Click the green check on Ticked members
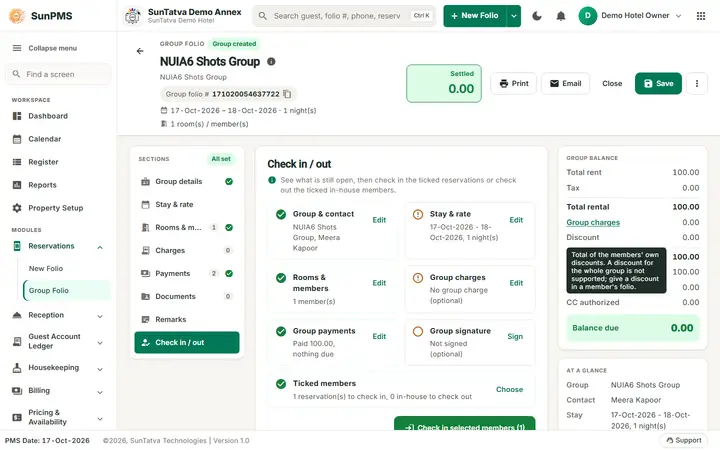The image size is (720, 450). (281, 384)
